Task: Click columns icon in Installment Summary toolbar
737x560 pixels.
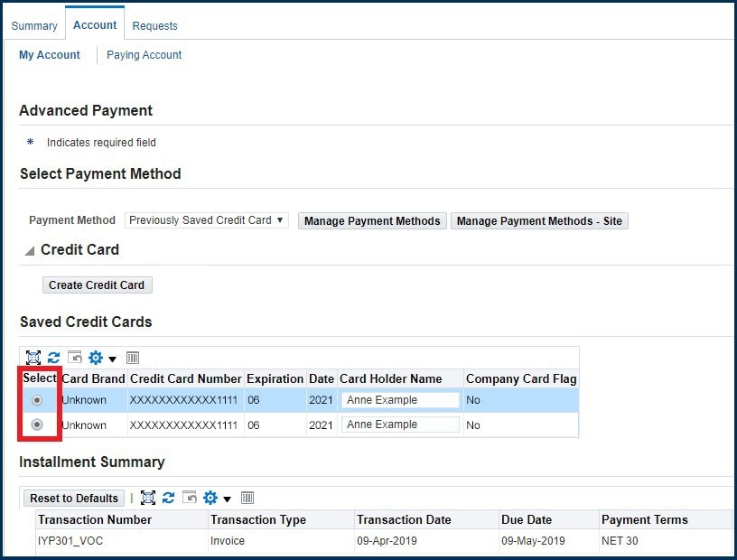Action: click(x=247, y=498)
